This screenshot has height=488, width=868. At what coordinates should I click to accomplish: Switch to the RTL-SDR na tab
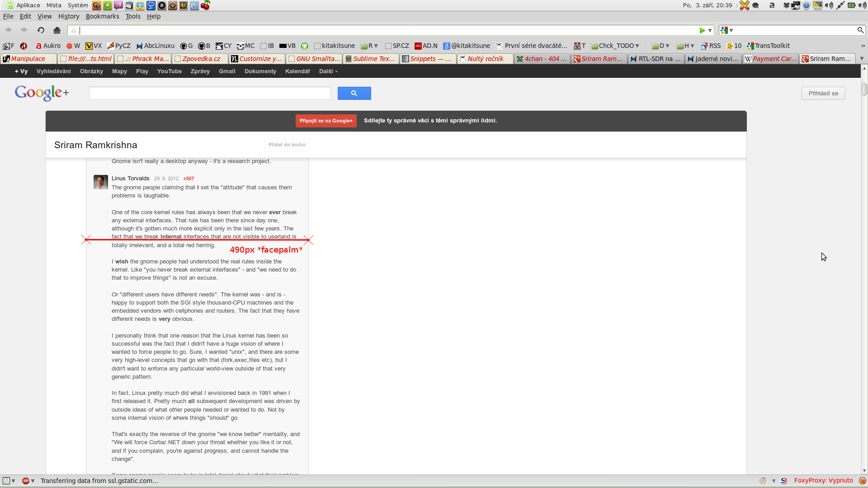pyautogui.click(x=656, y=59)
